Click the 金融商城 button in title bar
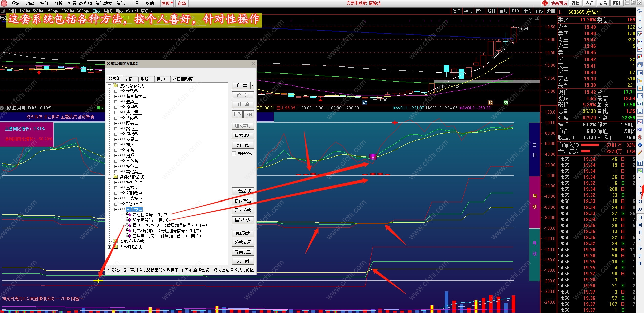Image resolution: width=644 pixels, height=313 pixels. [559, 3]
